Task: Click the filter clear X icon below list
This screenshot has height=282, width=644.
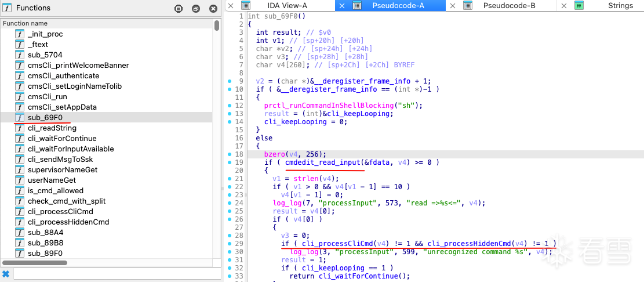Action: click(6, 274)
